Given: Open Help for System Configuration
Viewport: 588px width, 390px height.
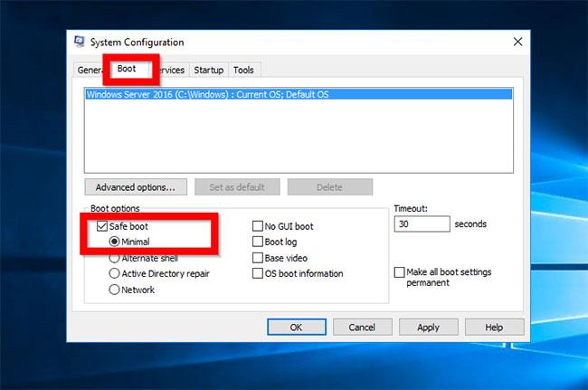Looking at the screenshot, I should (494, 327).
